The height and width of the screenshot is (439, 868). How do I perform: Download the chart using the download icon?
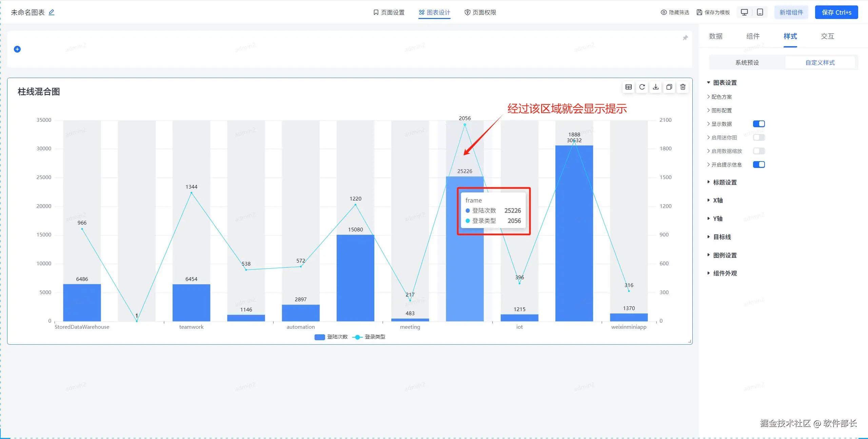click(x=655, y=87)
